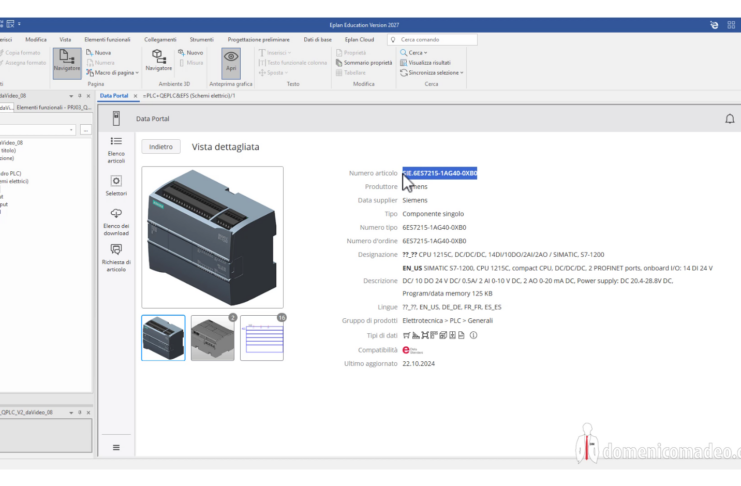Image resolution: width=741 pixels, height=486 pixels.
Task: Open the Cerca search dropdown
Action: pyautogui.click(x=414, y=52)
